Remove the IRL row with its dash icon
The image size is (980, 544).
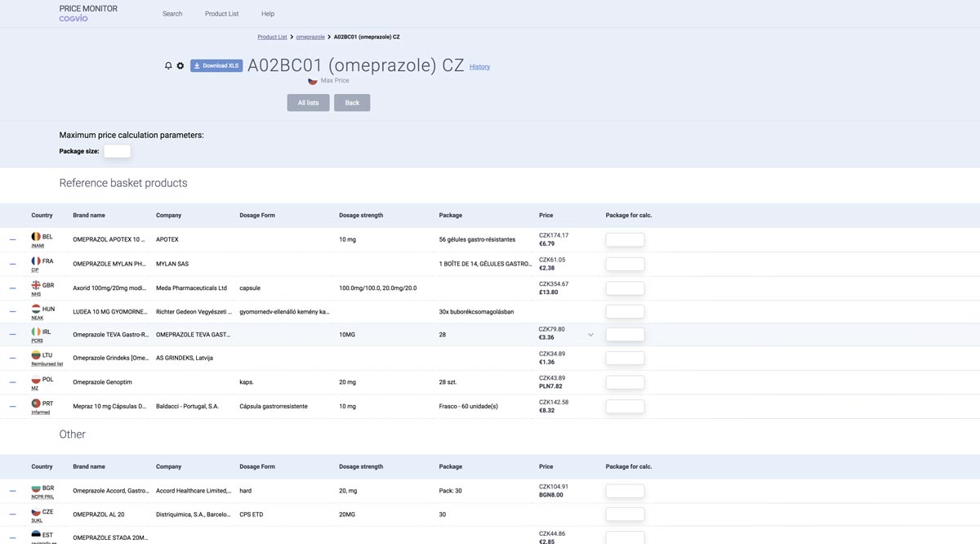(12, 335)
